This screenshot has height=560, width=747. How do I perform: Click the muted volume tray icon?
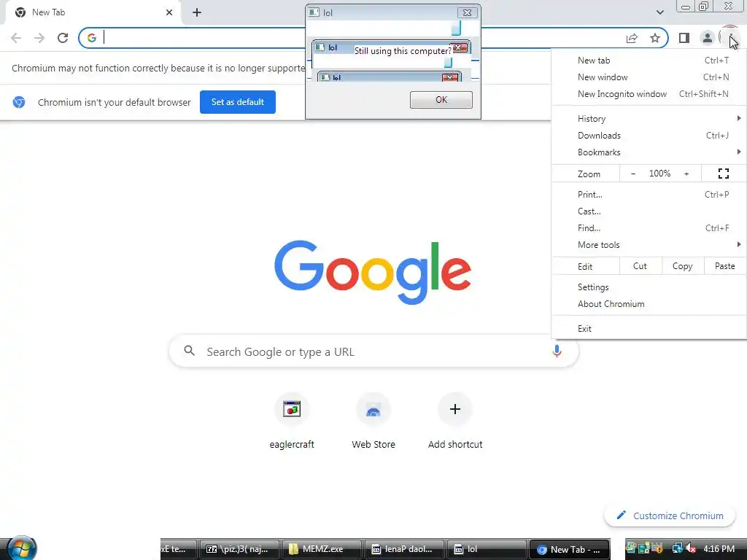pos(692,548)
